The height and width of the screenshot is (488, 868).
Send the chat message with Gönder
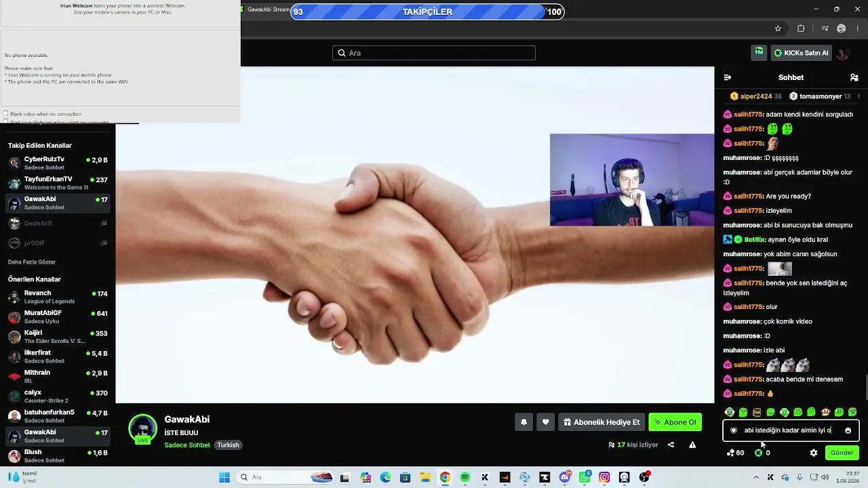842,453
